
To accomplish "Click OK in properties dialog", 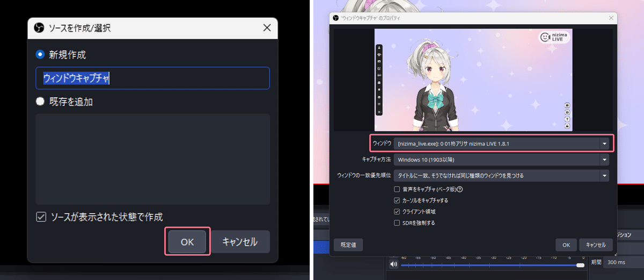I will (566, 245).
